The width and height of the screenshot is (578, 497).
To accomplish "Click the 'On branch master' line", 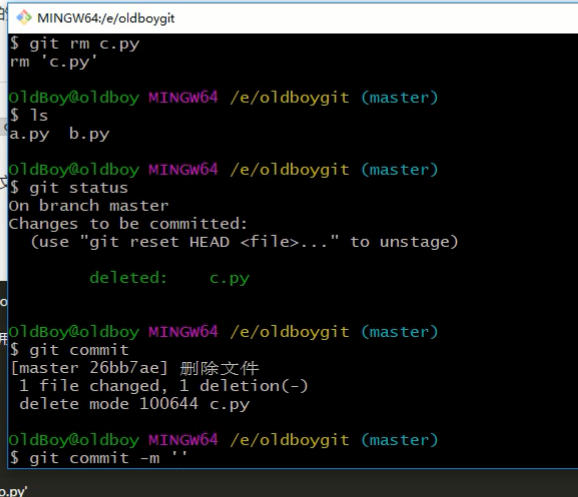I will coord(88,206).
